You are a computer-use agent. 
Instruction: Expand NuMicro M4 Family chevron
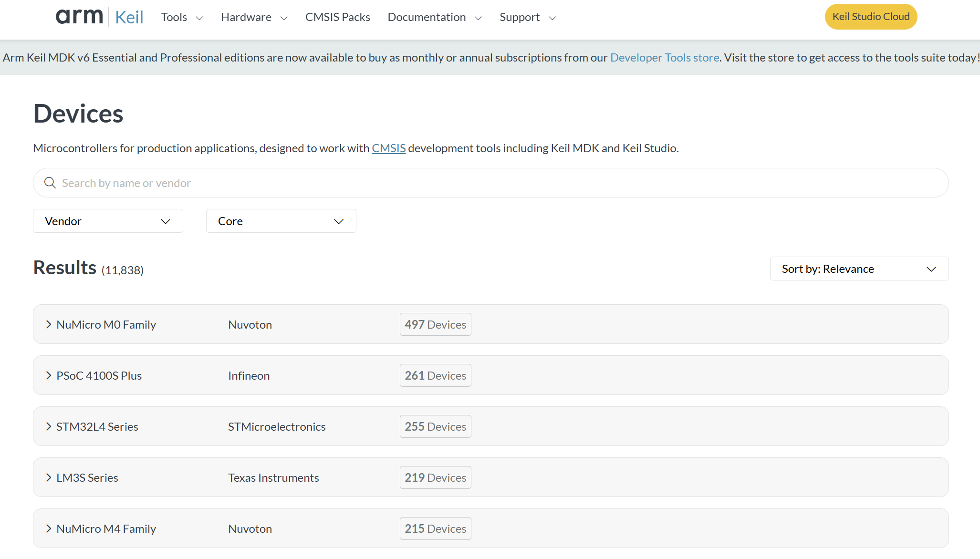[x=48, y=528]
